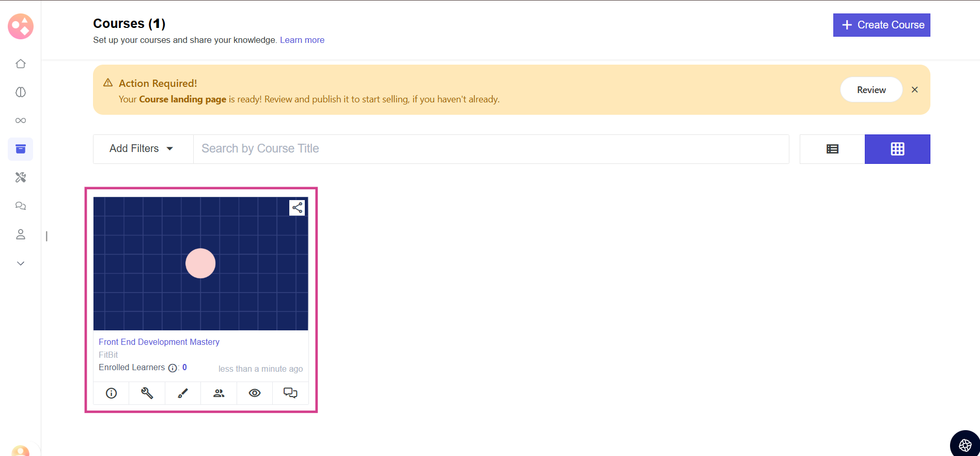Viewport: 980px width, 456px height.
Task: Open the help widget at bottom right
Action: [965, 445]
